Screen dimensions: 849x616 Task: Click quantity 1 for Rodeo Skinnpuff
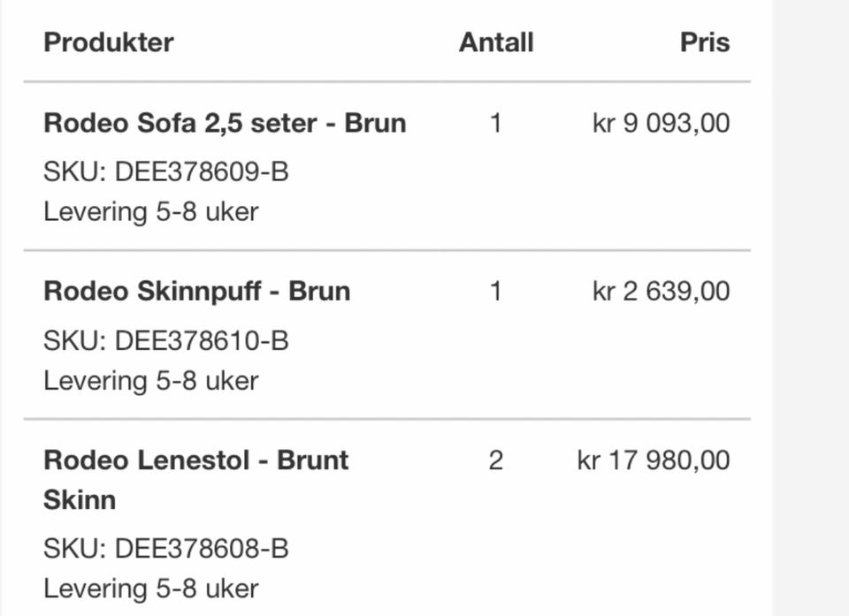click(x=495, y=292)
